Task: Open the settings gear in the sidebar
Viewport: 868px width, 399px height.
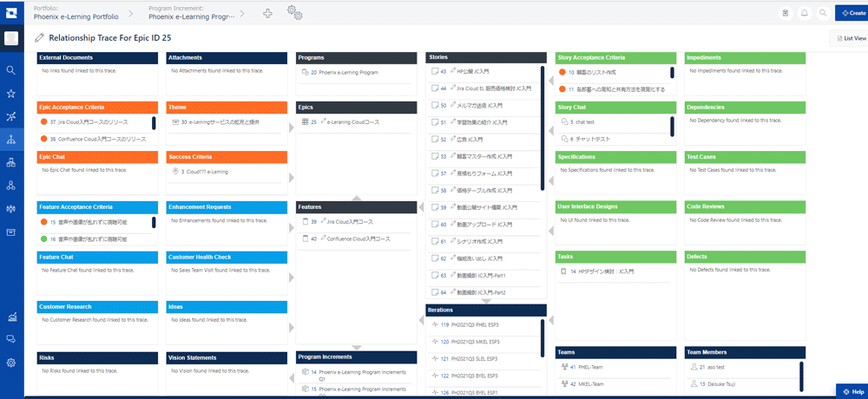Action: pos(11,363)
